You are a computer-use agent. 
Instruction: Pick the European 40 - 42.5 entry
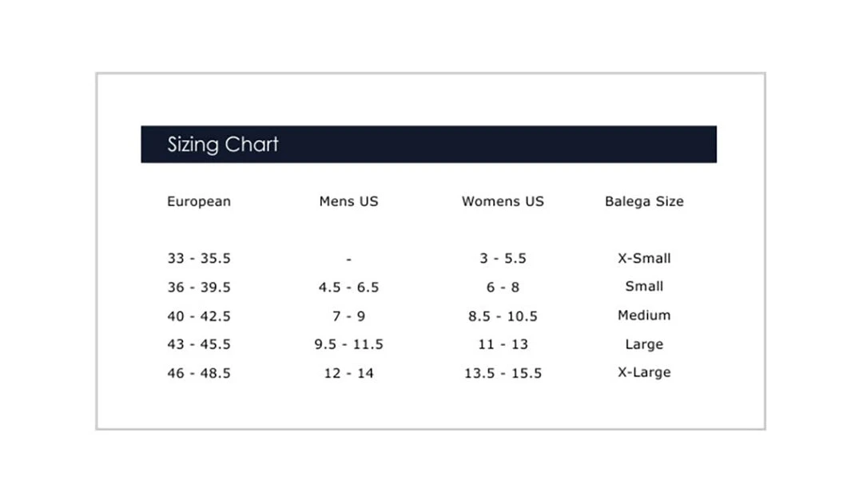pyautogui.click(x=199, y=316)
